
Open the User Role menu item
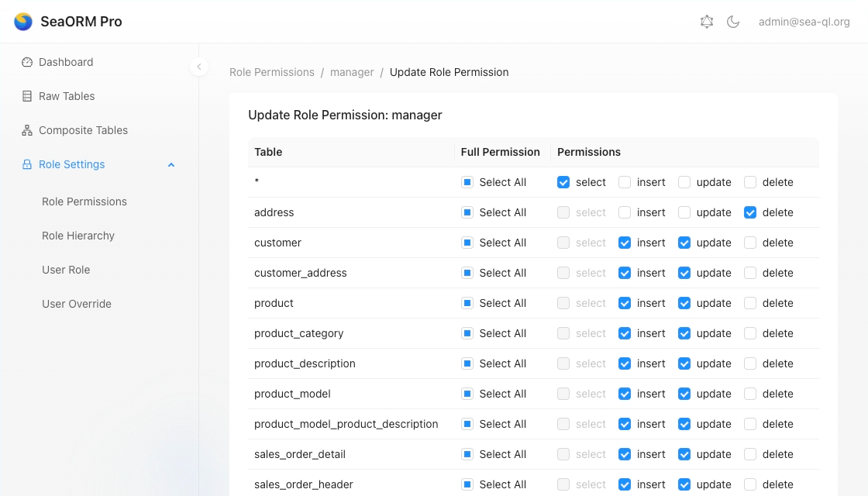[x=66, y=270]
